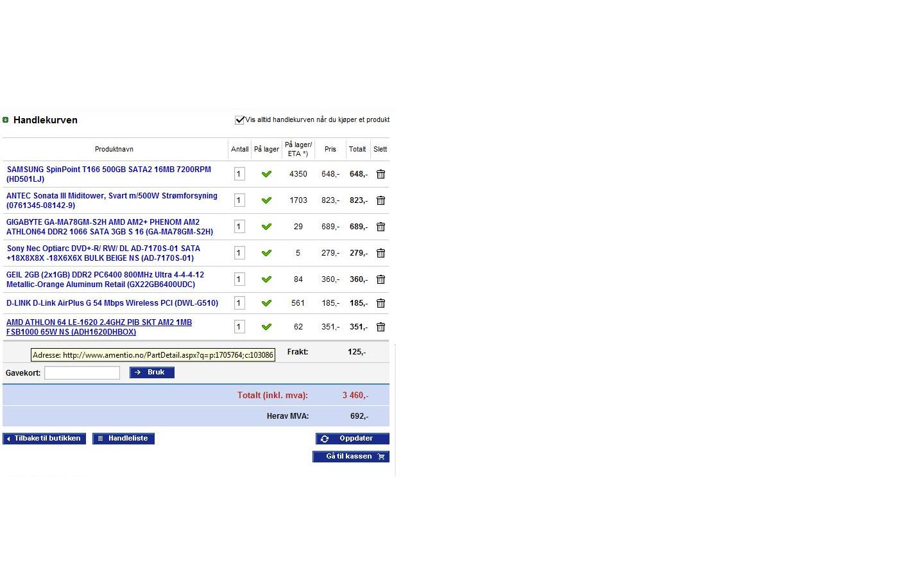The image size is (924, 578).
Task: Edit quantity field for SAMSUNG SpinPoint
Action: pos(239,174)
